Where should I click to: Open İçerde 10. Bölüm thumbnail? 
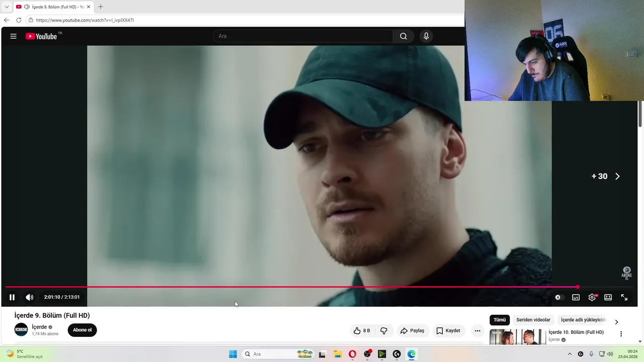(x=518, y=337)
